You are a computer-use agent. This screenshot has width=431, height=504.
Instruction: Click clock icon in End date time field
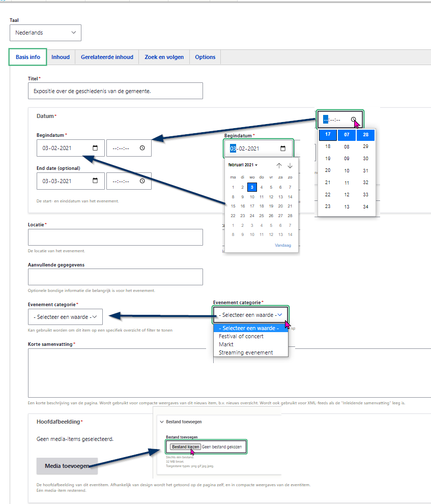tap(142, 181)
